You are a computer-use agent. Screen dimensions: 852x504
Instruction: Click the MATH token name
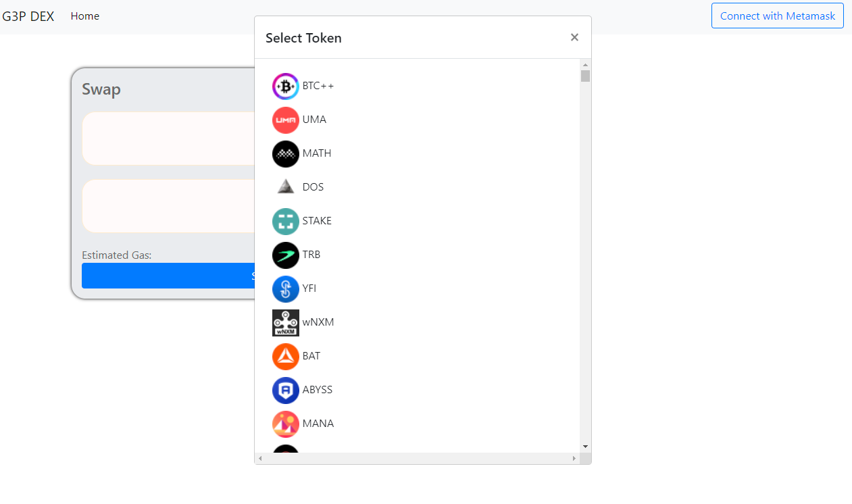317,153
